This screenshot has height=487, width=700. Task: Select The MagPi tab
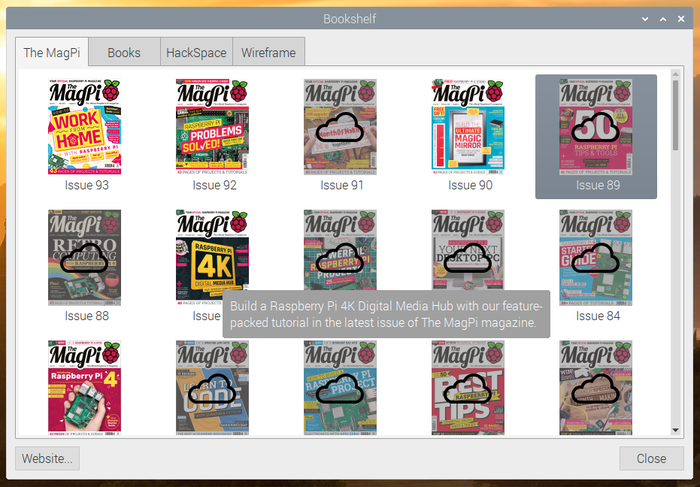52,53
